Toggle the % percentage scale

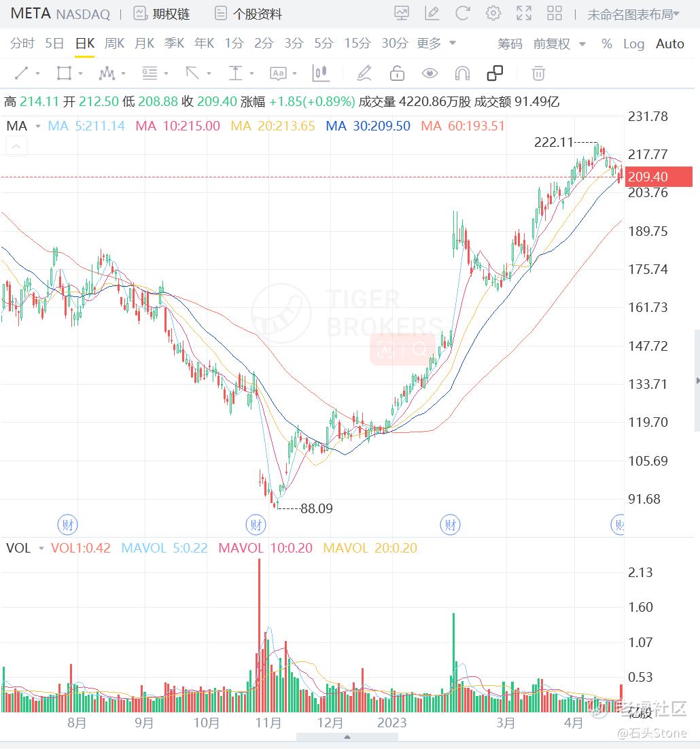pyautogui.click(x=607, y=44)
